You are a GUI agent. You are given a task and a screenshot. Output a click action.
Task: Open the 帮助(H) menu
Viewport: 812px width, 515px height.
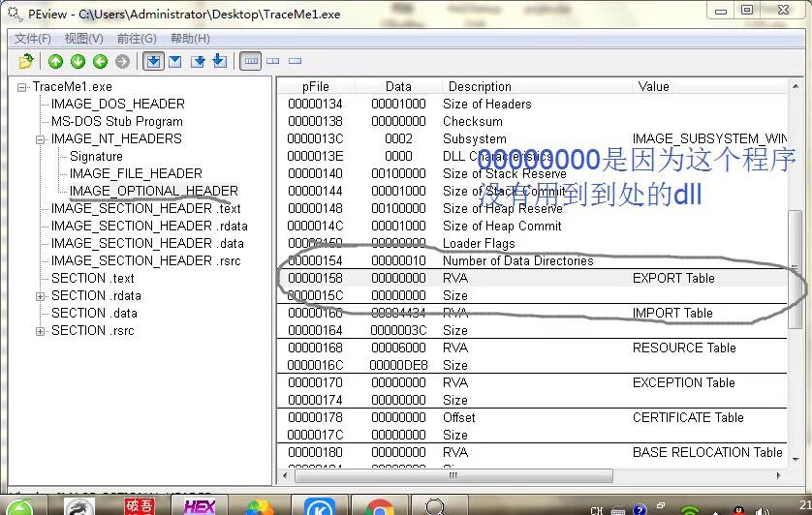[x=190, y=39]
